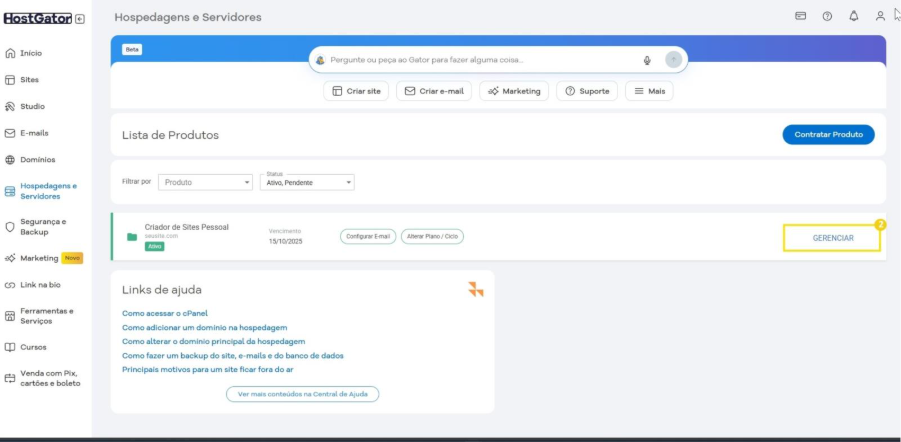901x442 pixels.
Task: Click the green folder icon of the product
Action: [132, 237]
